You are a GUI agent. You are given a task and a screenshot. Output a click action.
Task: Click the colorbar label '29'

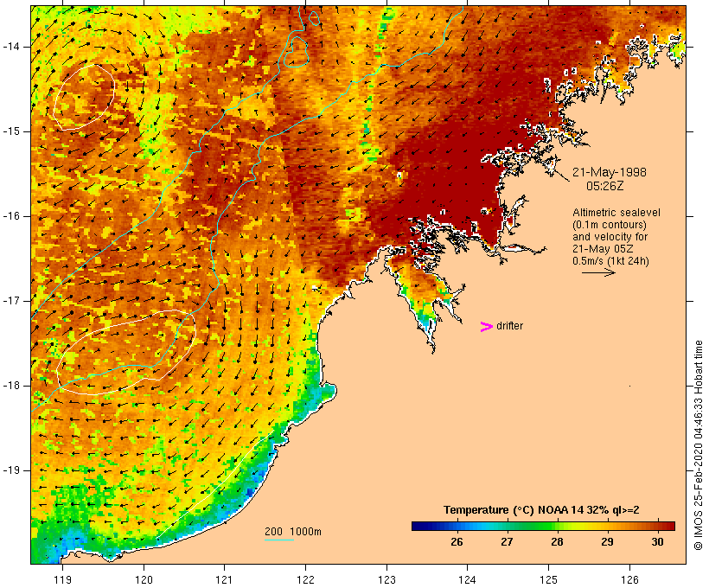pyautogui.click(x=607, y=542)
